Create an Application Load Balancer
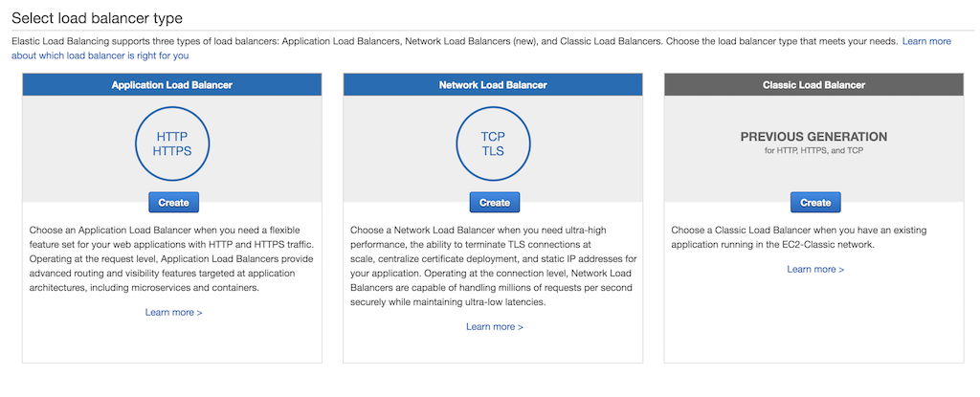The image size is (980, 397). click(x=173, y=203)
